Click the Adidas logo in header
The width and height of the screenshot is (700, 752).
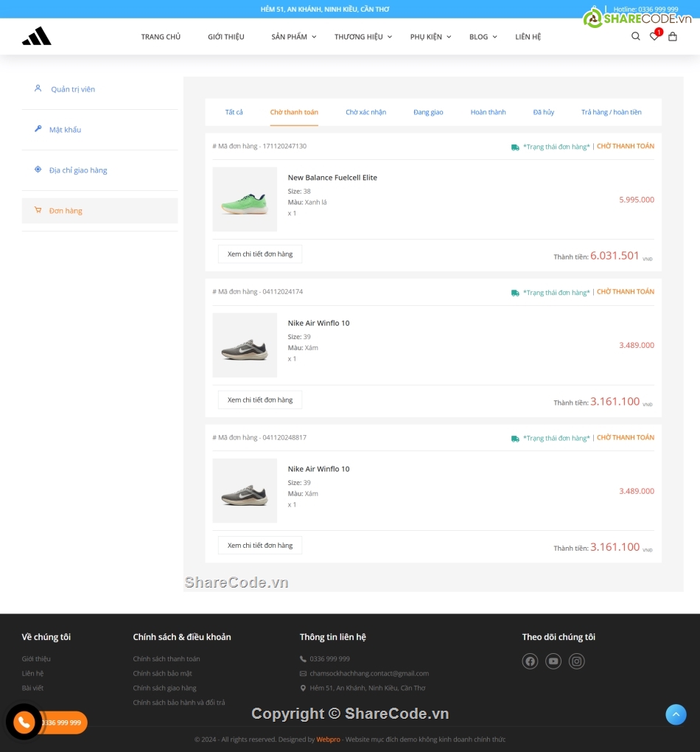tap(36, 36)
